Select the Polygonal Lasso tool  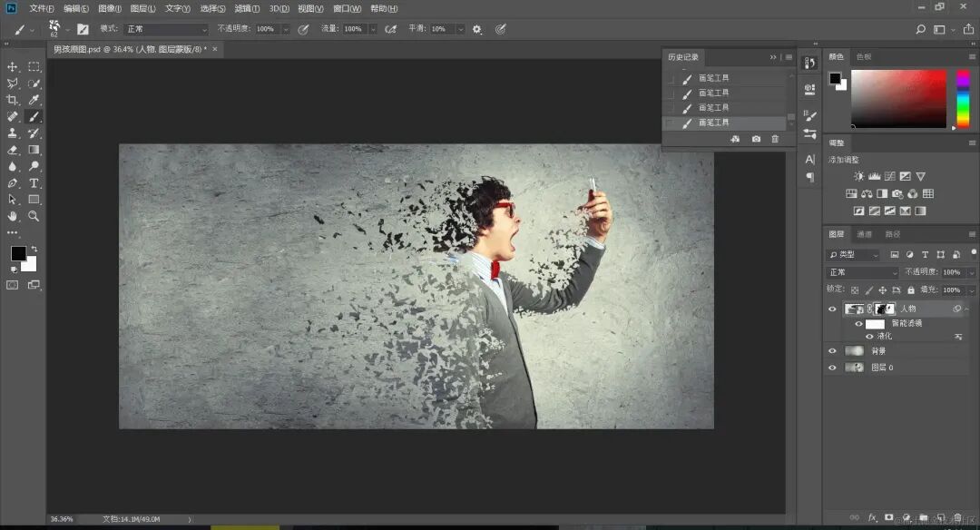(13, 83)
